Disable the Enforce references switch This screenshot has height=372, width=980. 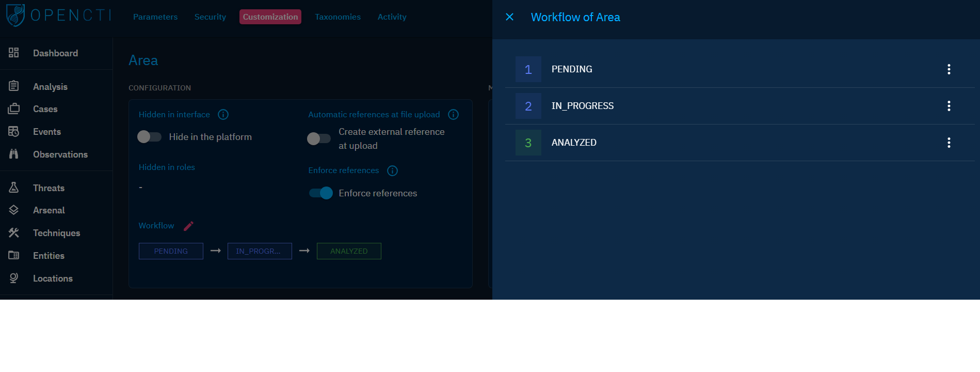click(320, 193)
